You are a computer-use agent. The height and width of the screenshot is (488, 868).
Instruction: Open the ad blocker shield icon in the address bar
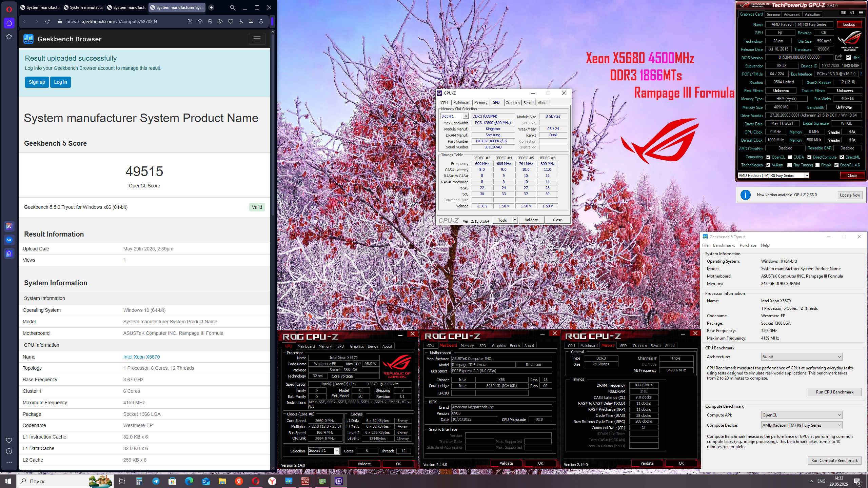coord(210,21)
